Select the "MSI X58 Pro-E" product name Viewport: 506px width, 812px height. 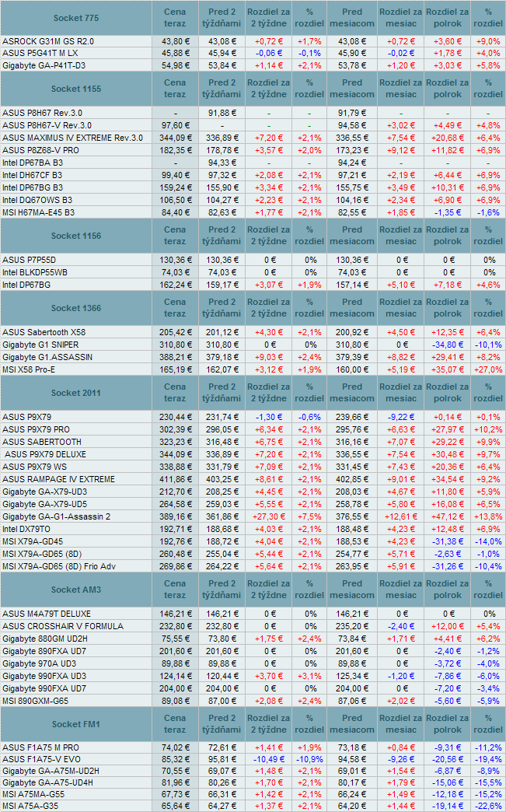[29, 369]
